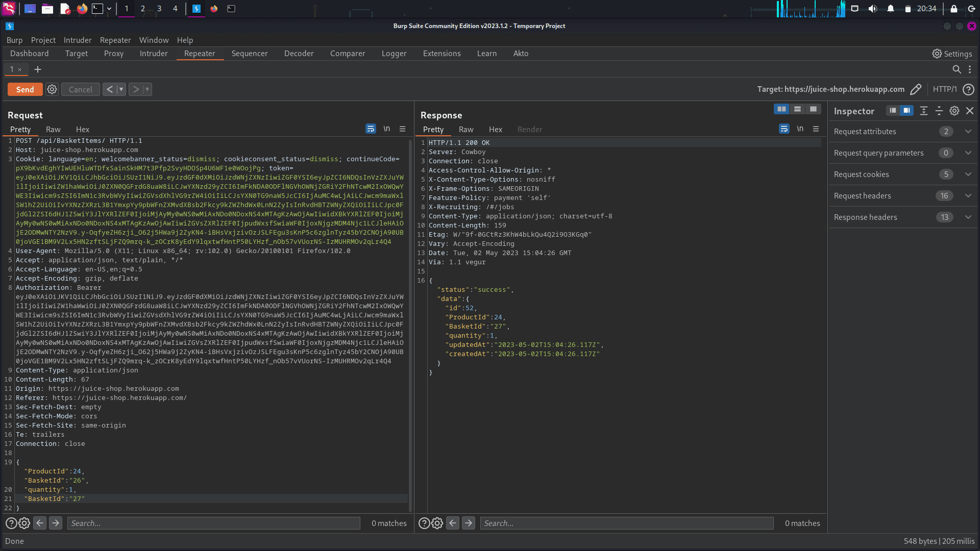980x551 pixels.
Task: Switch to the Decoder tab
Action: [299, 54]
